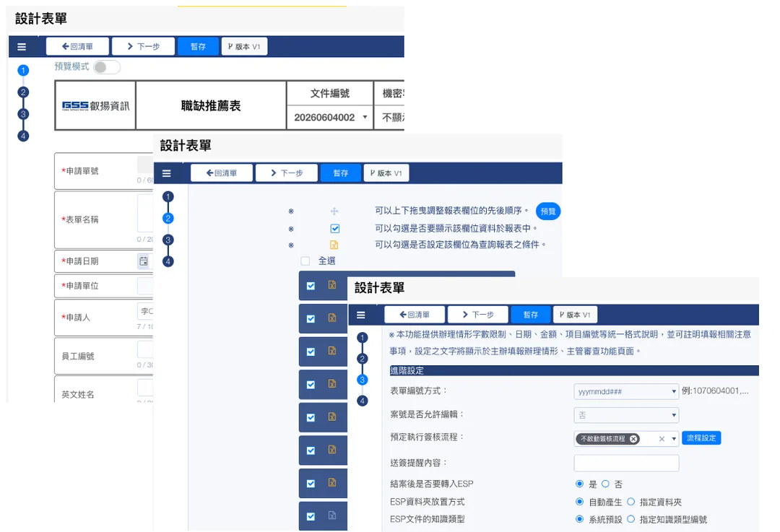Go to step 3 in third window stepper
The height and width of the screenshot is (532, 780).
362,380
